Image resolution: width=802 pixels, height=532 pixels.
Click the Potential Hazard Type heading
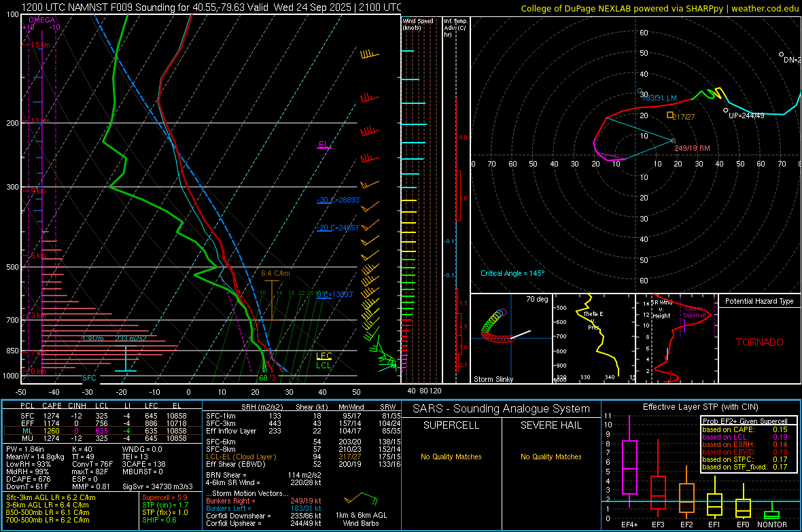(759, 301)
